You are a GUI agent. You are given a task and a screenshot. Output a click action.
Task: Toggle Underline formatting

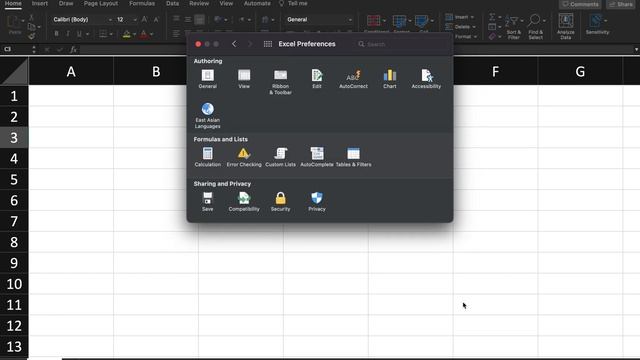79,33
